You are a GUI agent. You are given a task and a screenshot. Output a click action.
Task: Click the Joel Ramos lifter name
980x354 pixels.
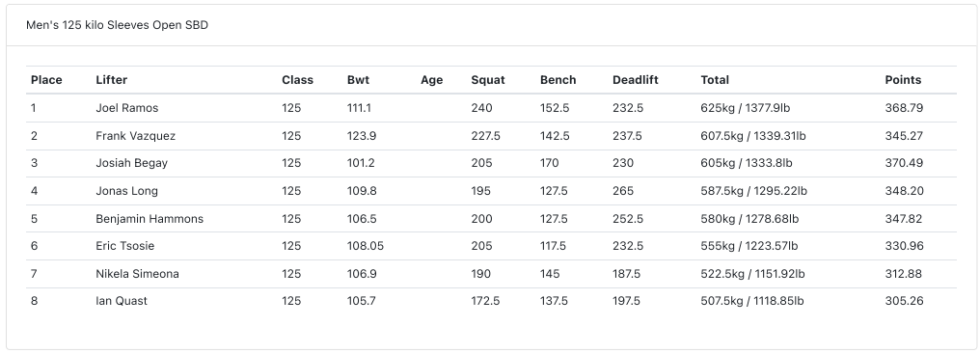click(x=127, y=108)
